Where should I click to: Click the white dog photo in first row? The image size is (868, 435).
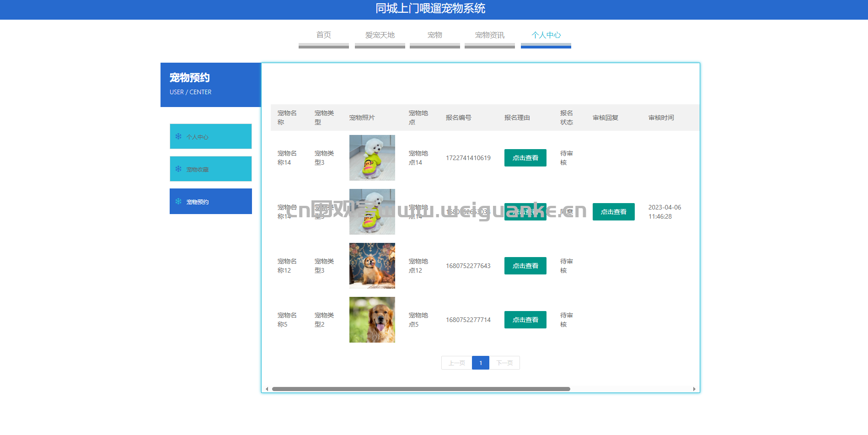click(x=372, y=158)
